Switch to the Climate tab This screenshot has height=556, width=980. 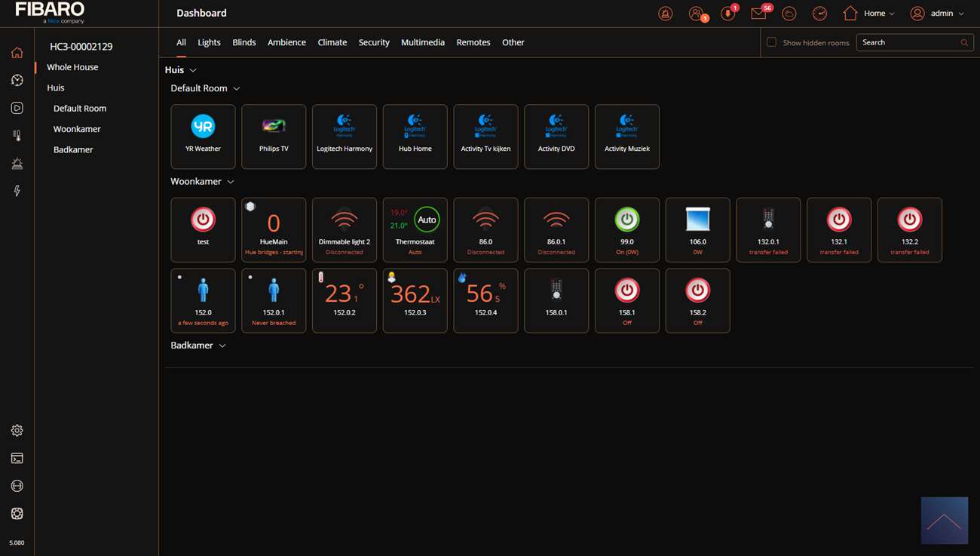[x=332, y=42]
